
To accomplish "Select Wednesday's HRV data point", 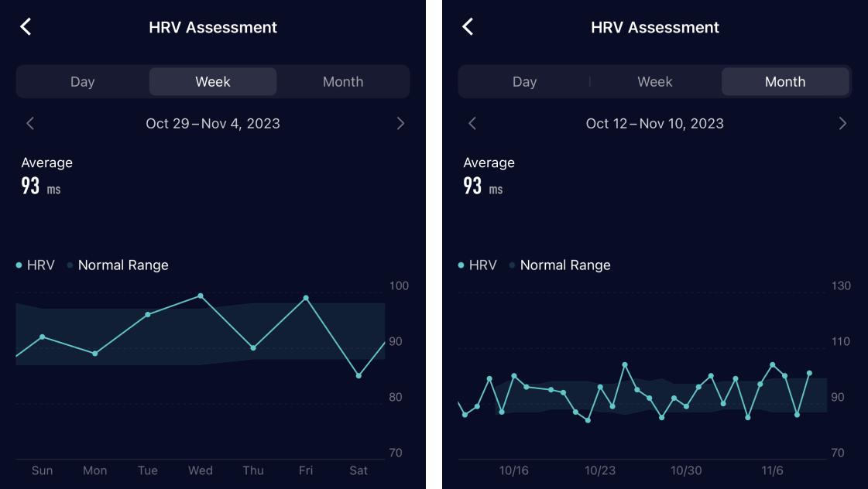I will (201, 296).
